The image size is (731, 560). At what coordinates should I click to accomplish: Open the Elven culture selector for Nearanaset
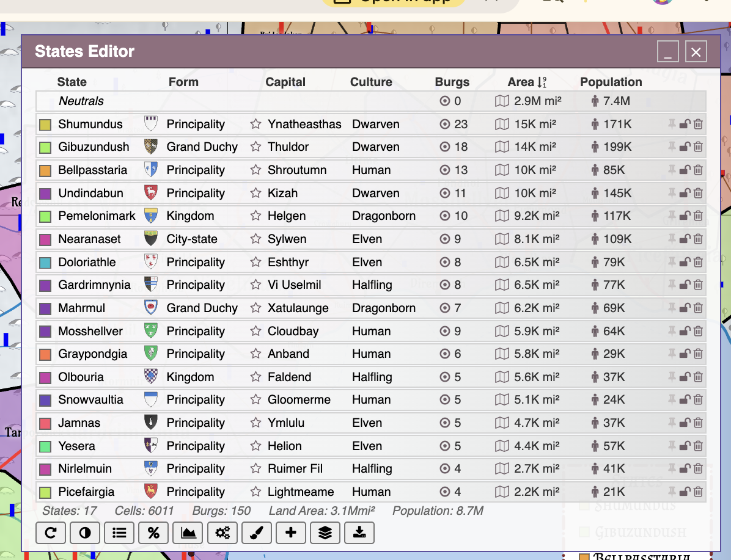pyautogui.click(x=367, y=239)
